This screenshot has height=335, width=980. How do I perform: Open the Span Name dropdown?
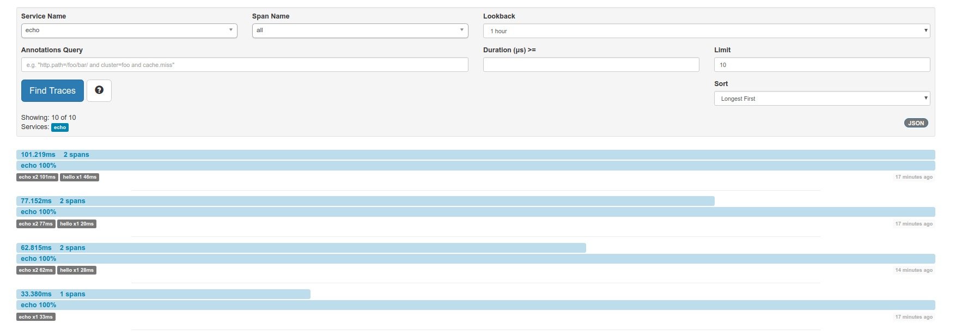[x=360, y=31]
